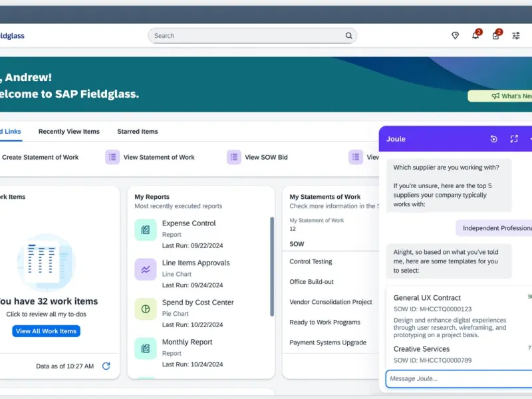Screen dimensions: 532x399
Task: Click the Expense Control report icon
Action: pyautogui.click(x=145, y=229)
